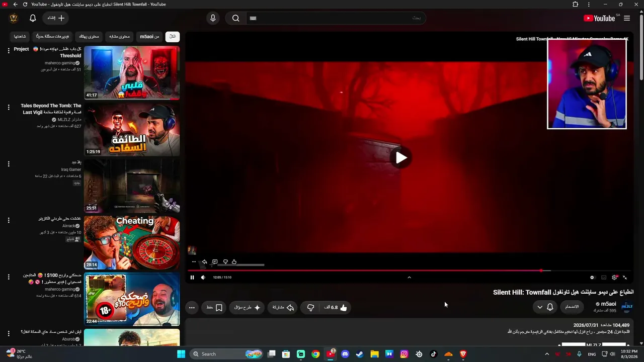644x362 pixels.
Task: Open TikTok from the taskbar
Action: [434, 354]
